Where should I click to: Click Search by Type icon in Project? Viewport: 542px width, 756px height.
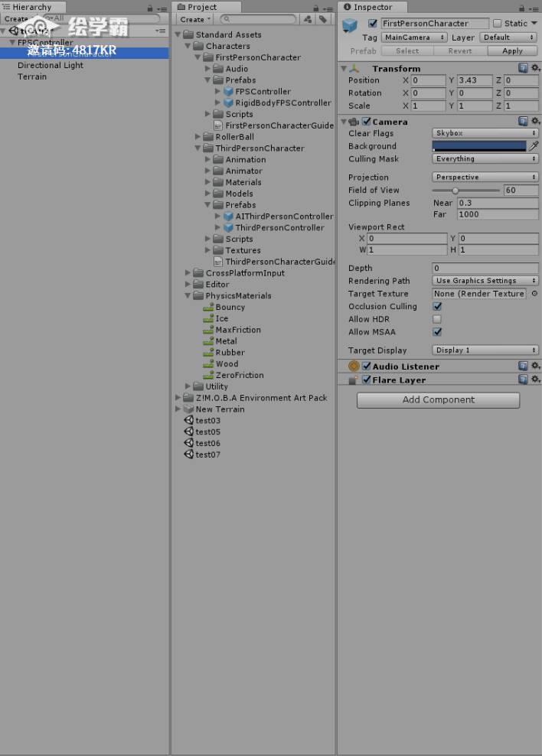click(308, 19)
